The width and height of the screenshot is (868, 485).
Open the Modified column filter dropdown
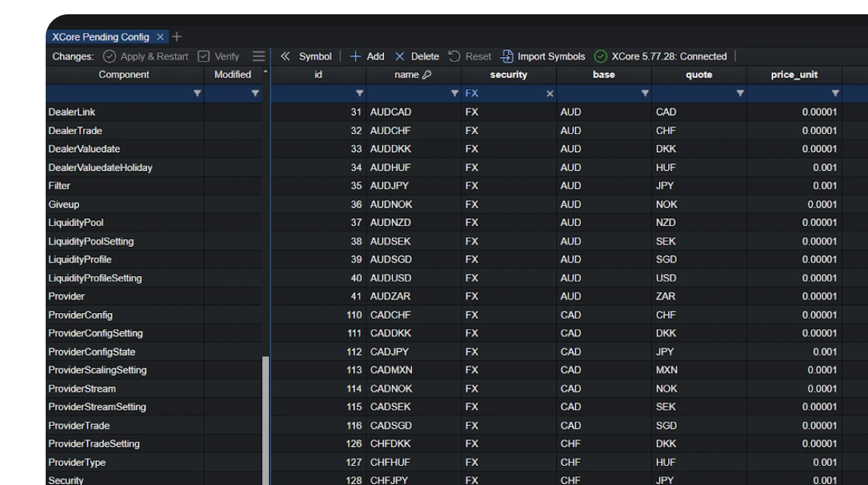(x=256, y=93)
